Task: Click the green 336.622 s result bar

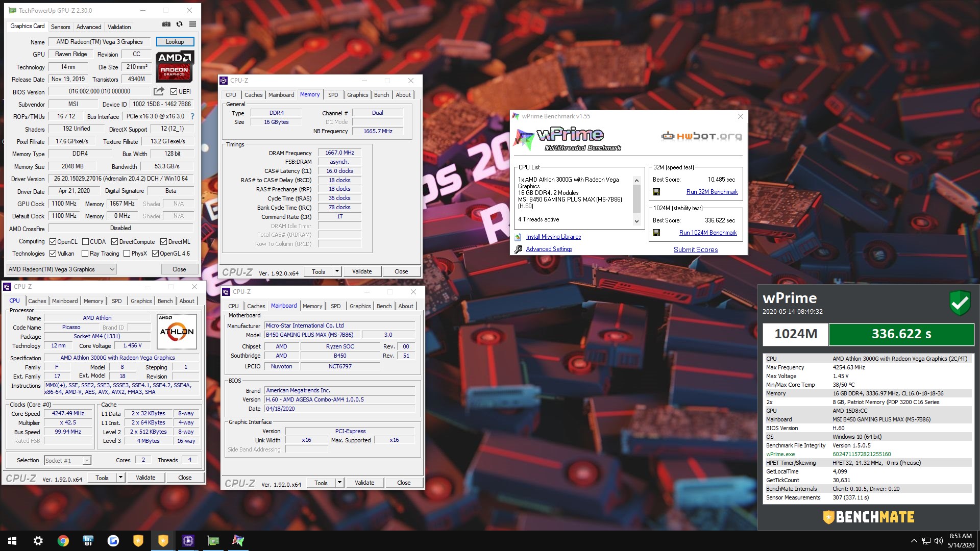Action: point(901,334)
